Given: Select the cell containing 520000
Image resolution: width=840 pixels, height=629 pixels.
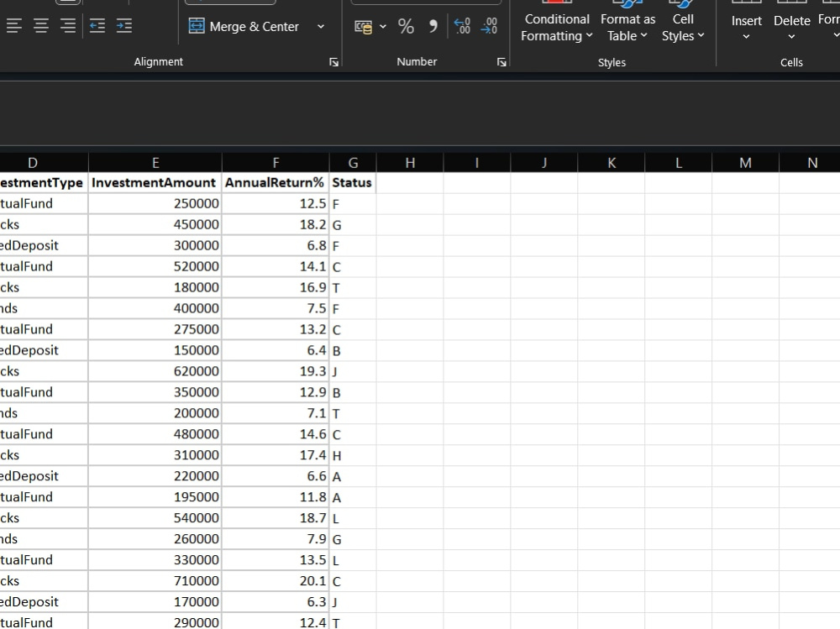Looking at the screenshot, I should (155, 266).
